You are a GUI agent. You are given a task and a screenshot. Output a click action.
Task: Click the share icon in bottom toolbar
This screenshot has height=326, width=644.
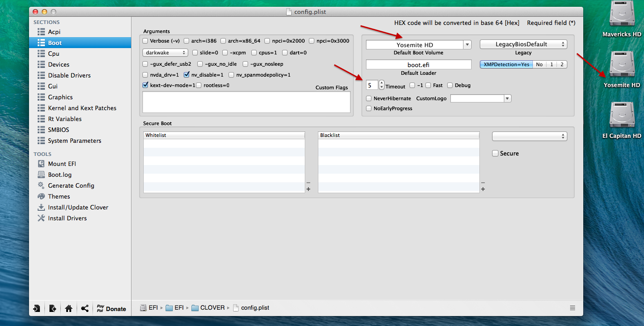pyautogui.click(x=84, y=308)
